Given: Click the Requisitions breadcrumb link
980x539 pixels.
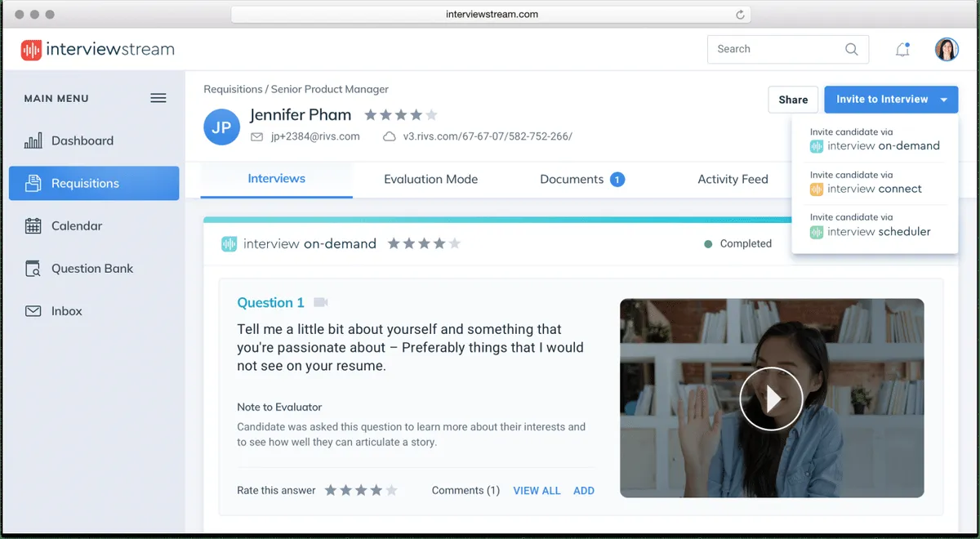Looking at the screenshot, I should coord(233,89).
